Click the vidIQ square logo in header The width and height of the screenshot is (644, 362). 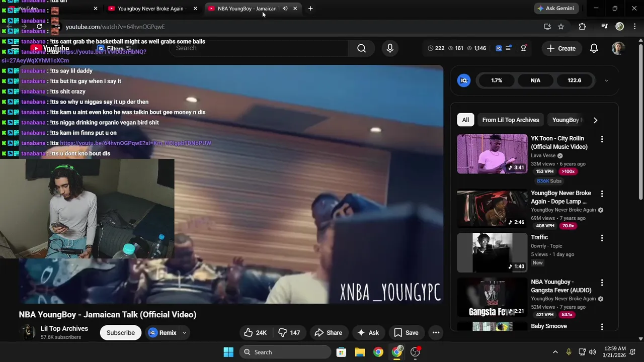[499, 48]
